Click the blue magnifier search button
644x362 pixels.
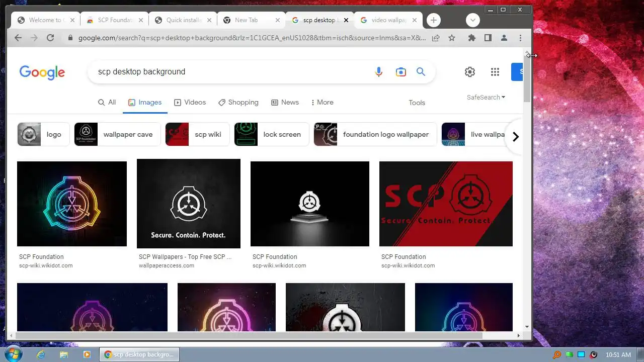tap(421, 72)
